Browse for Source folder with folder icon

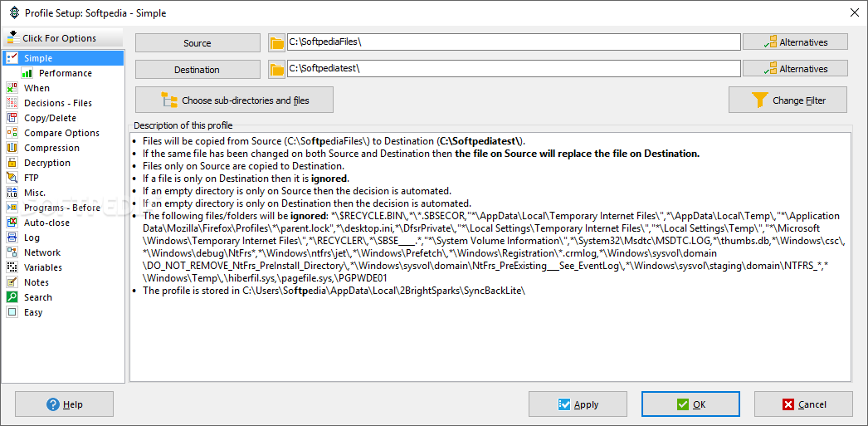pos(276,42)
